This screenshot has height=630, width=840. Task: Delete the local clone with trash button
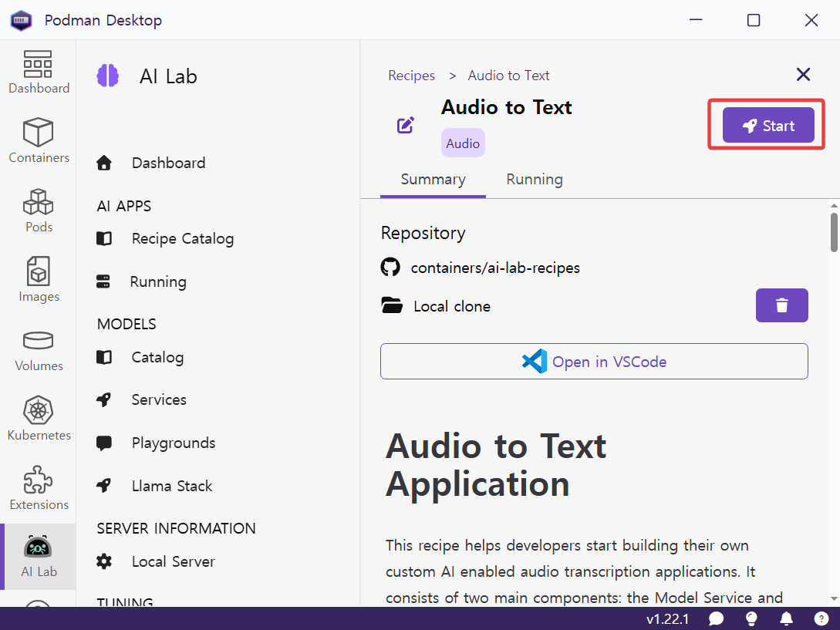[x=781, y=305]
